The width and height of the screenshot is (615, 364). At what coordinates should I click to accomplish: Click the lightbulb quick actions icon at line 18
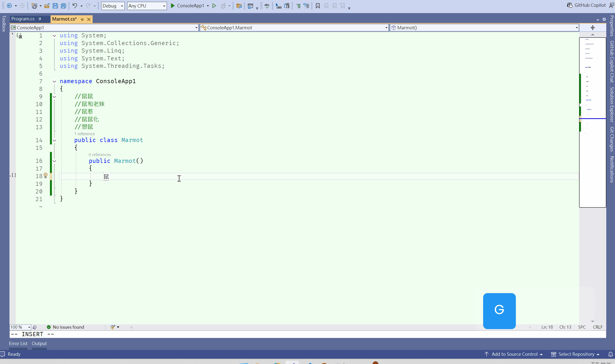45,175
